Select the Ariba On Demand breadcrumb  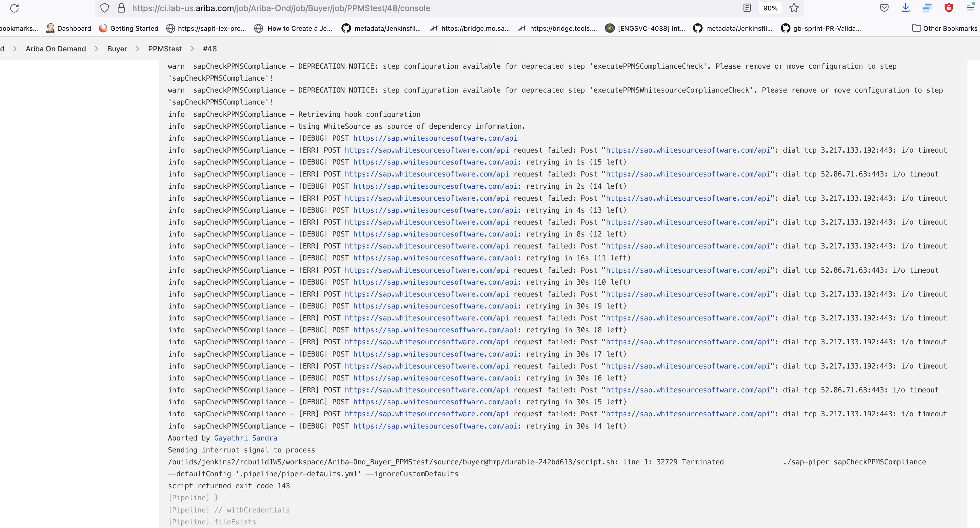56,49
